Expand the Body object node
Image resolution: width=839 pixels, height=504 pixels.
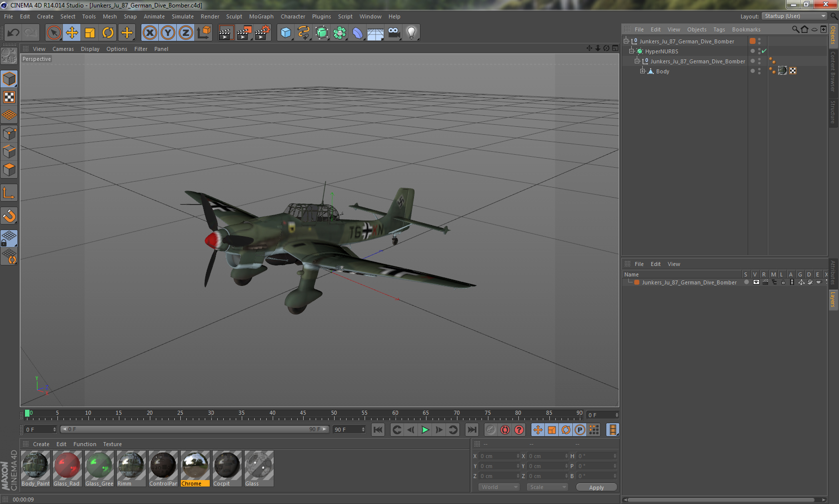pos(643,71)
